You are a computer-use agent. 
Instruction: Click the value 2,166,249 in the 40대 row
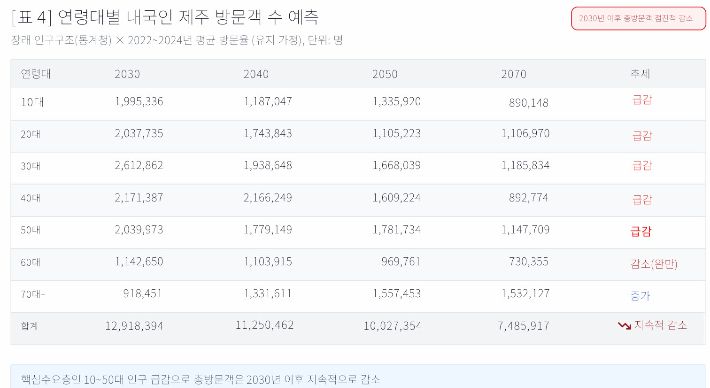click(x=268, y=197)
